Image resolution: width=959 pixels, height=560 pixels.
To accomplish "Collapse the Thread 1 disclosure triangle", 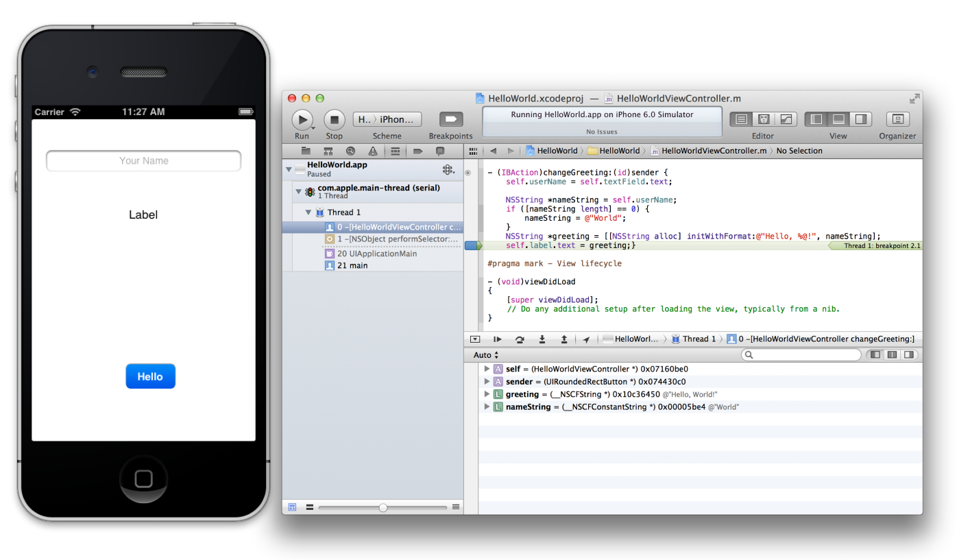I will (308, 212).
